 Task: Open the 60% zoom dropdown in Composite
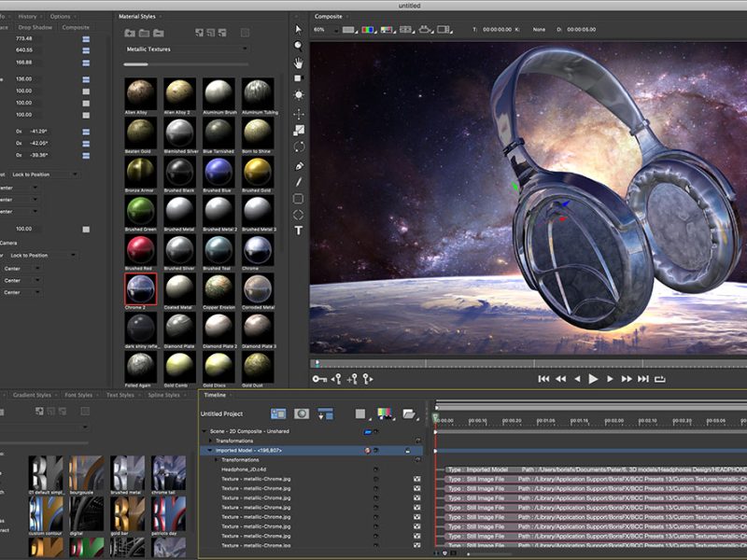coord(326,30)
